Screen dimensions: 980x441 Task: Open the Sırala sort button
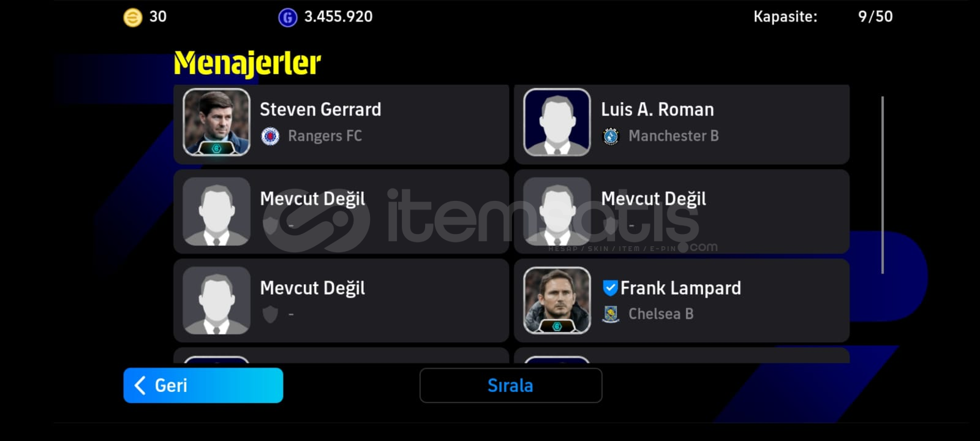point(511,385)
